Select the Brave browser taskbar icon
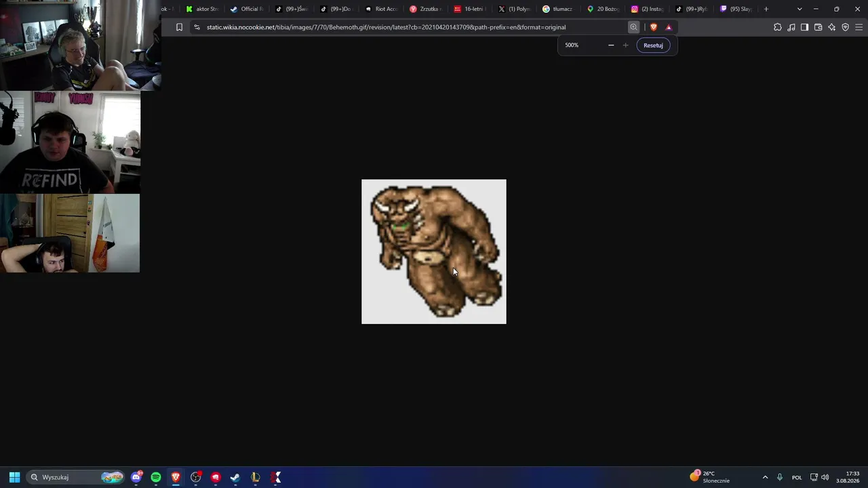The width and height of the screenshot is (868, 488). point(176,477)
